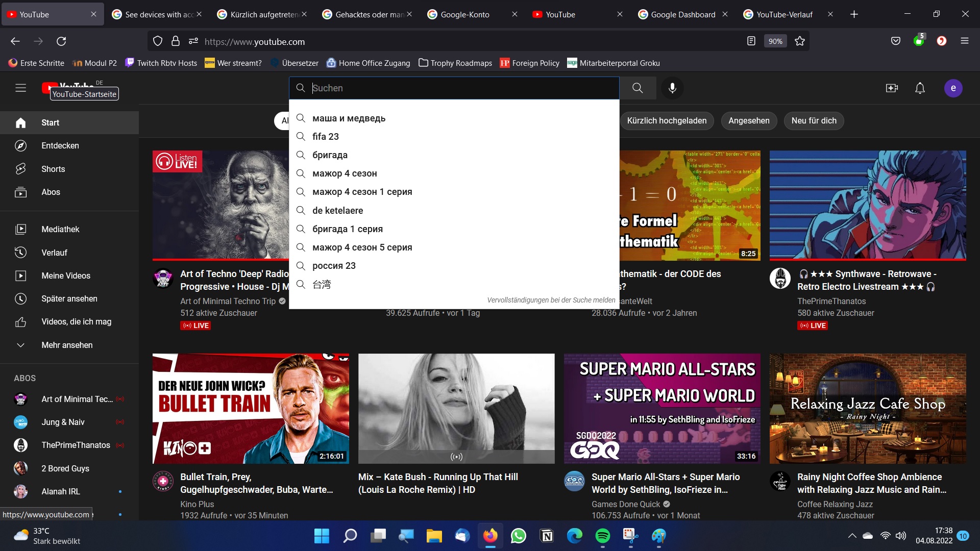Switch to the See devices with access tab
The height and width of the screenshot is (551, 980).
pos(157,14)
